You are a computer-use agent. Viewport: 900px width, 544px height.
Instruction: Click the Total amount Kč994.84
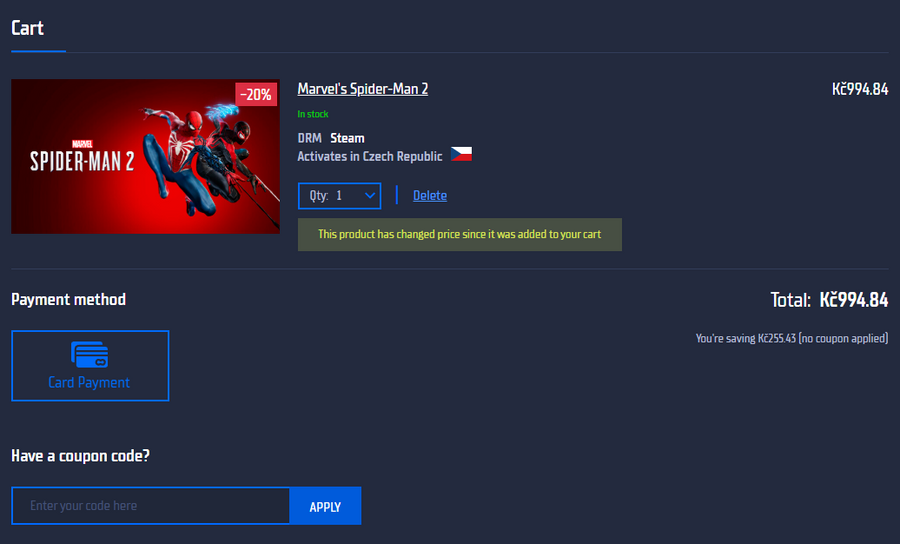click(x=853, y=300)
